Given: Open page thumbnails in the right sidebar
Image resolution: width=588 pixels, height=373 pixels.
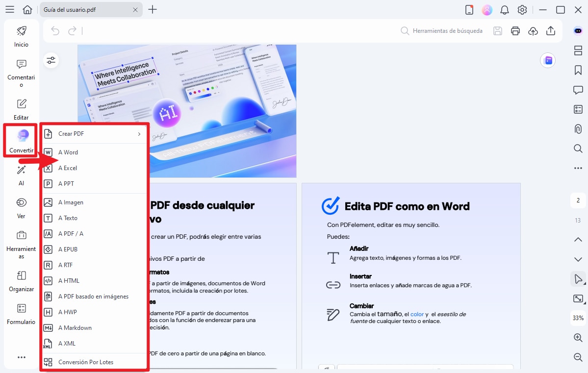Looking at the screenshot, I should (x=578, y=50).
